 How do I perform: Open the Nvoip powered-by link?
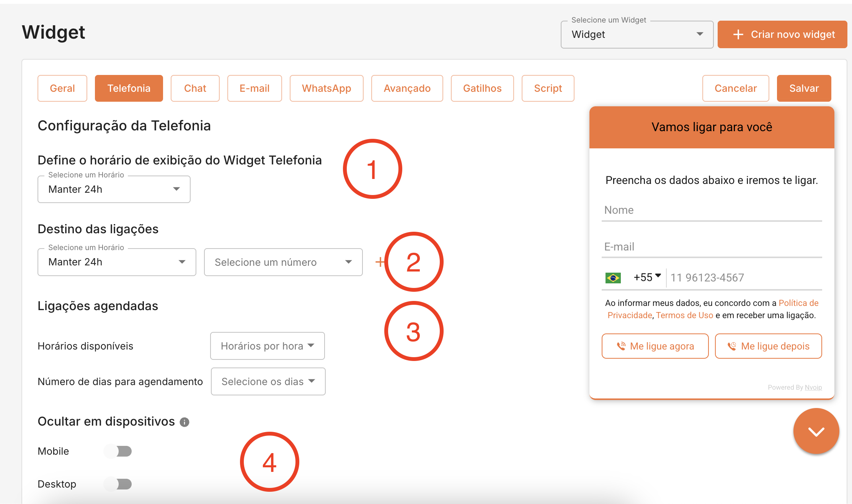pos(813,387)
